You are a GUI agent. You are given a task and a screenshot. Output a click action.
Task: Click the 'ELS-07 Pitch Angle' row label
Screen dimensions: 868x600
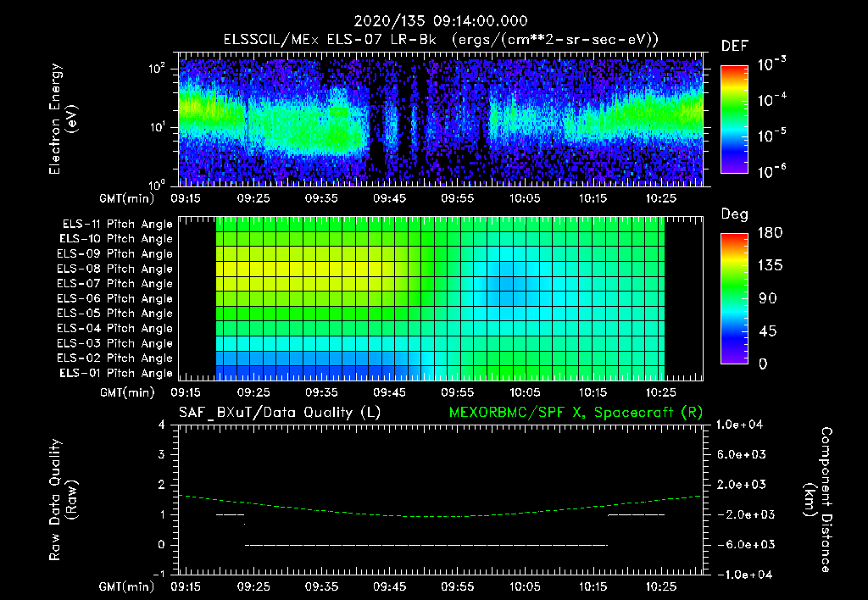[115, 283]
